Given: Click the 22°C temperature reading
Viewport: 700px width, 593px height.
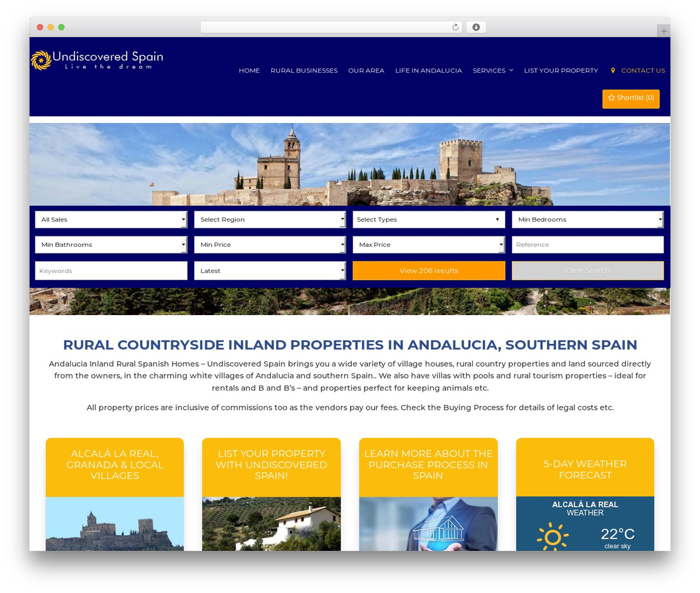Looking at the screenshot, I should pos(617,534).
